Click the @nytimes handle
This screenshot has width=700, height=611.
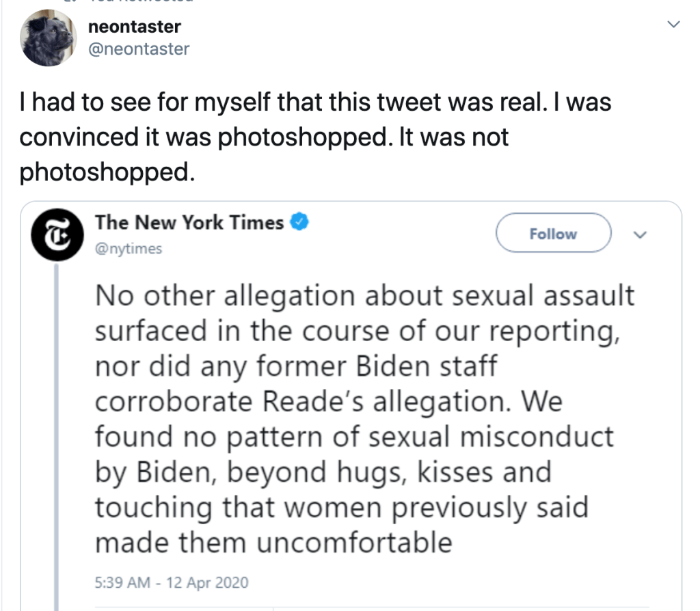pyautogui.click(x=129, y=248)
